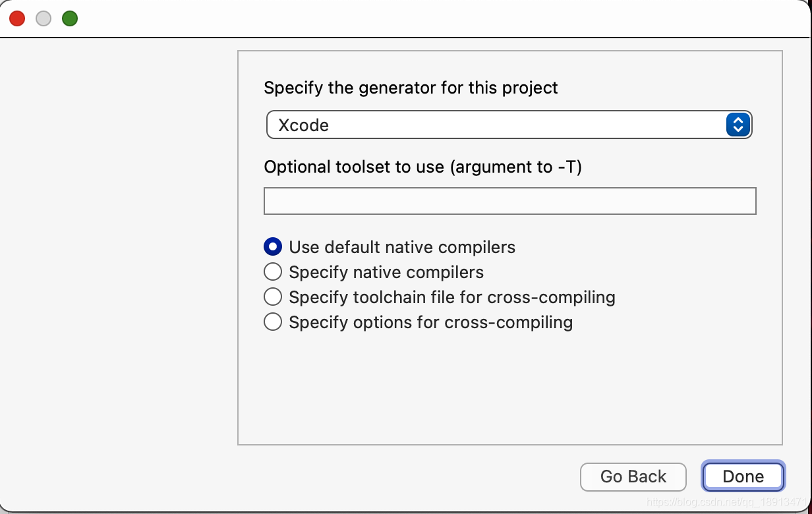Viewport: 812px width, 514px height.
Task: Enable Specify toolchain file for cross-compiling radio
Action: point(273,297)
